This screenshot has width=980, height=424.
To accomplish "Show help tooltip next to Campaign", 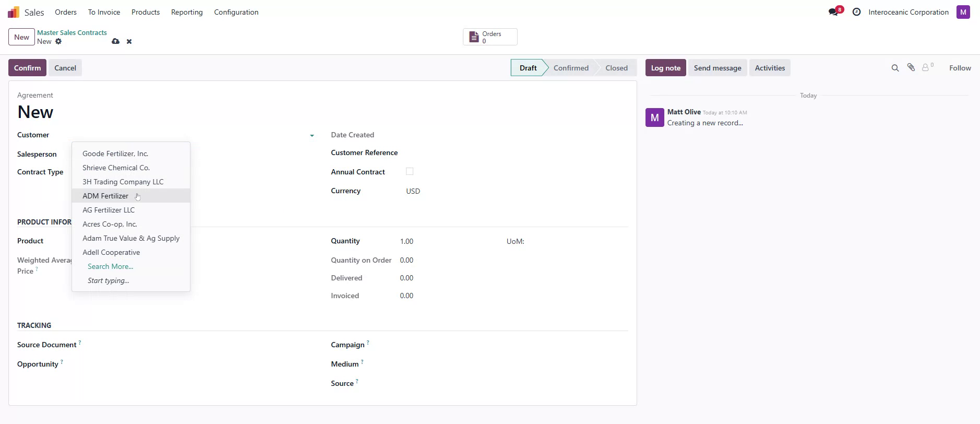I will coord(368,343).
